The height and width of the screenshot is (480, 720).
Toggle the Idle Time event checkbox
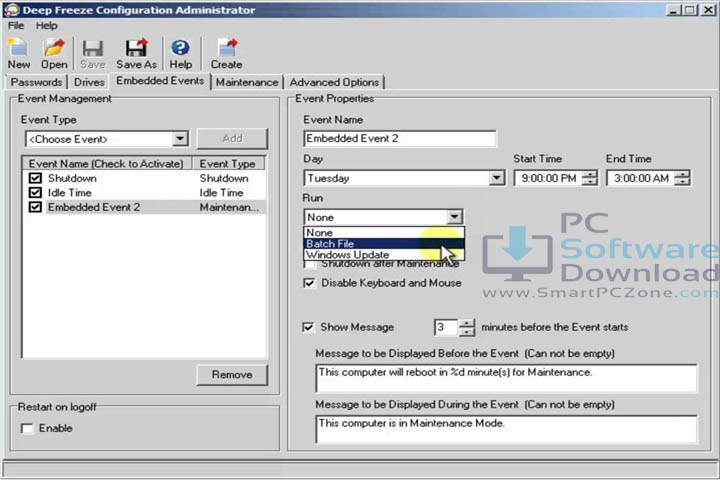[x=35, y=192]
